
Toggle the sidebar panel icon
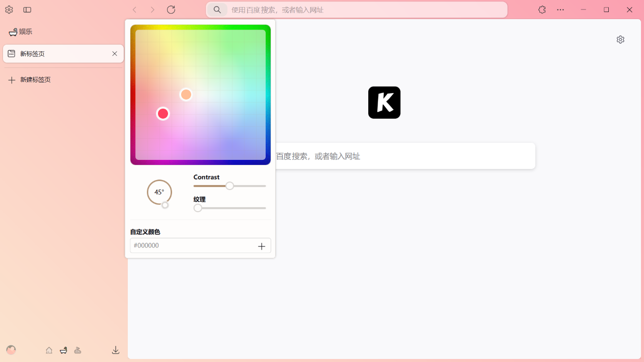click(x=27, y=10)
